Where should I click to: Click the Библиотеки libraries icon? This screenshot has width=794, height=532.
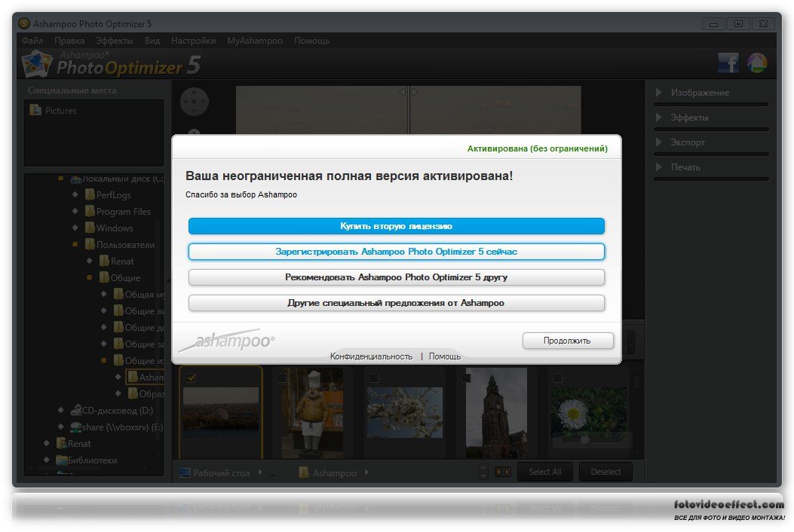[61, 460]
